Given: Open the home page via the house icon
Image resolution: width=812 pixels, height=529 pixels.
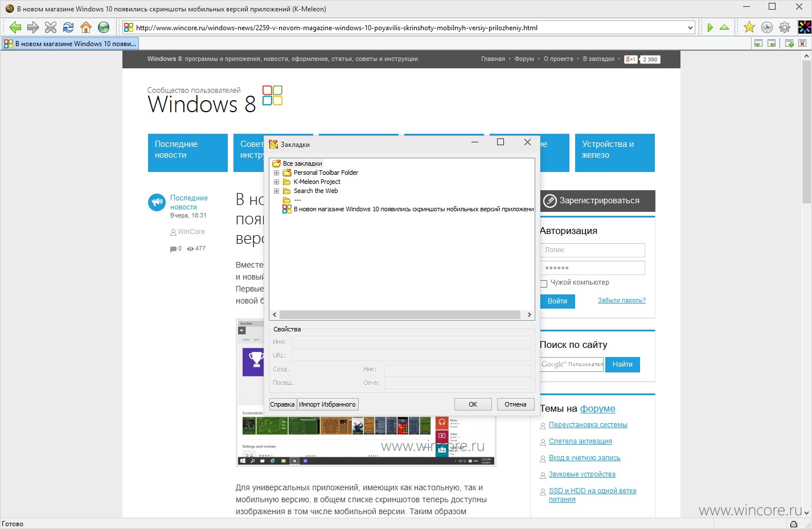Looking at the screenshot, I should point(86,27).
